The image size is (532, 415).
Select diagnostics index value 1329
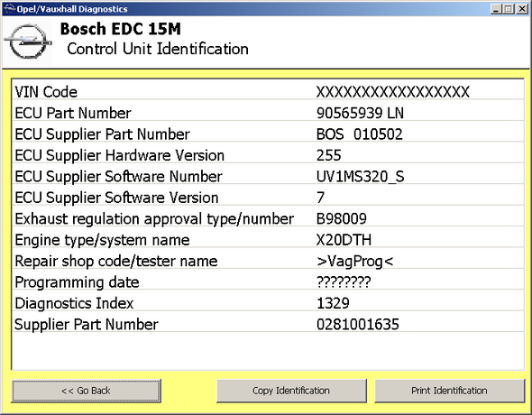[333, 303]
